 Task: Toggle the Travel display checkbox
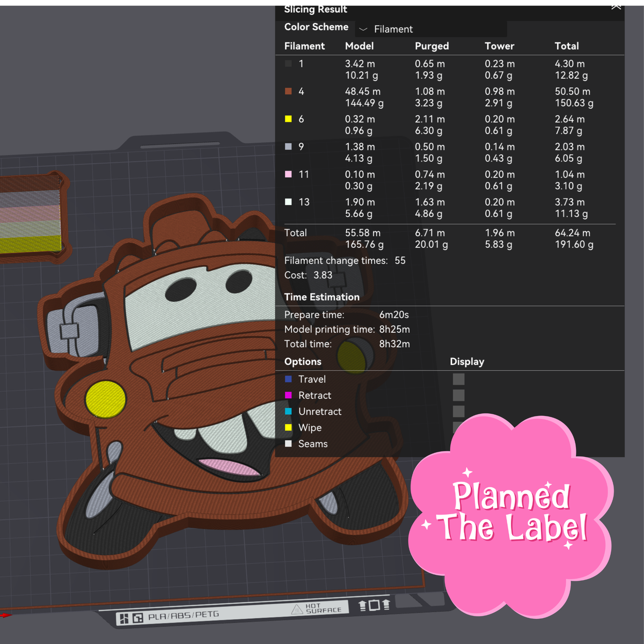point(458,379)
